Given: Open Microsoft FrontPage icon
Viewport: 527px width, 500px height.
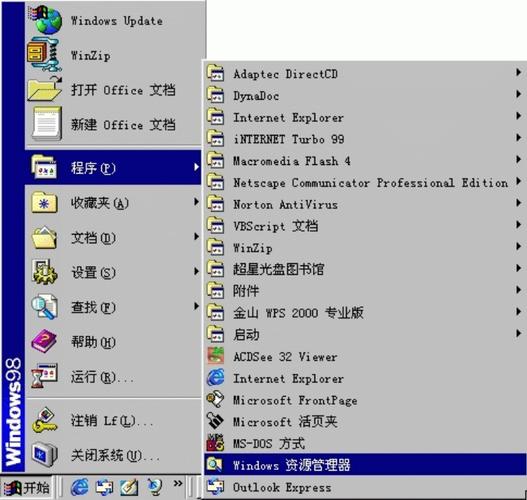Looking at the screenshot, I should coord(215,399).
